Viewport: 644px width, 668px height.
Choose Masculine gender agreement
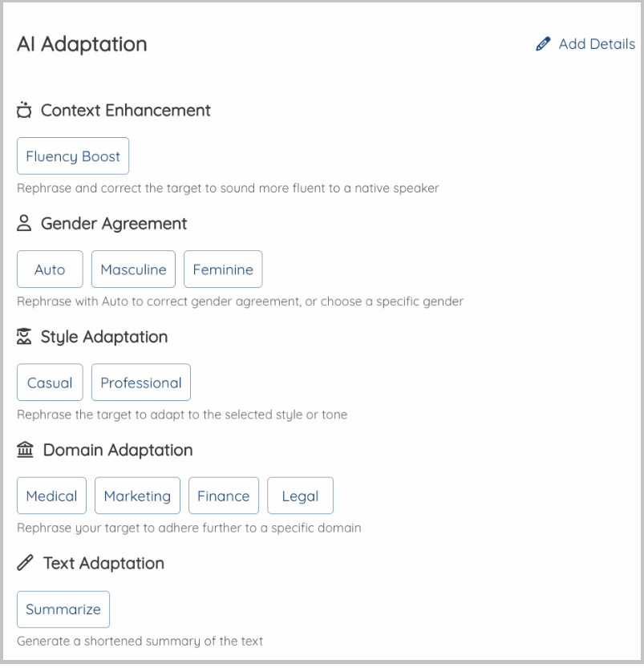coord(134,269)
